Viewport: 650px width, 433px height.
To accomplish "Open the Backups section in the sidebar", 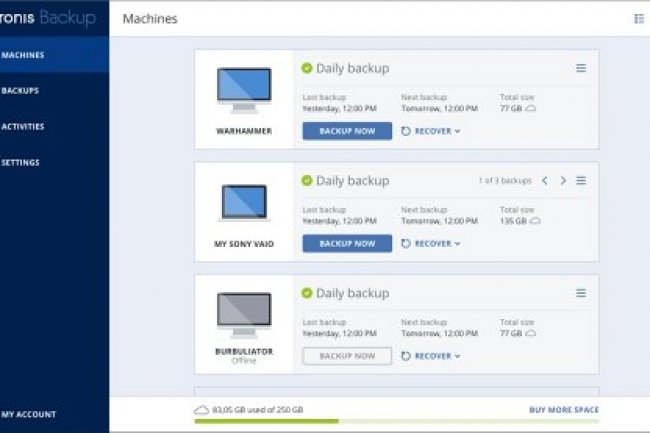I will pyautogui.click(x=54, y=91).
